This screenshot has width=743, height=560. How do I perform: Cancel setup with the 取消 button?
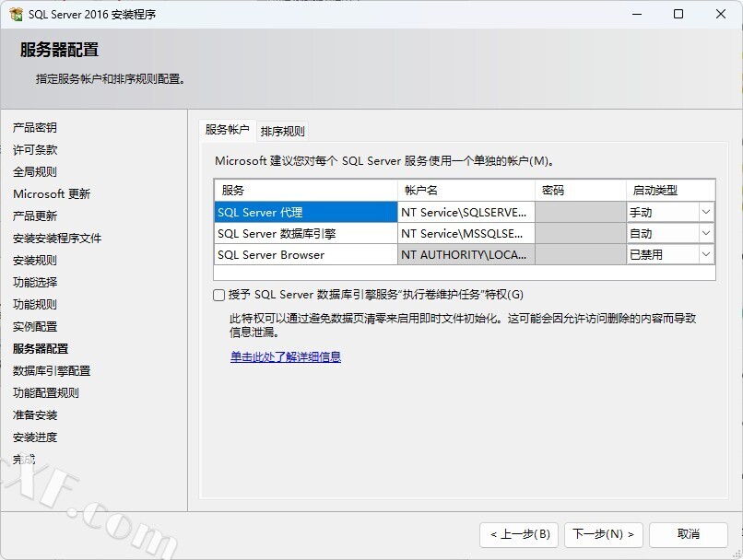688,534
